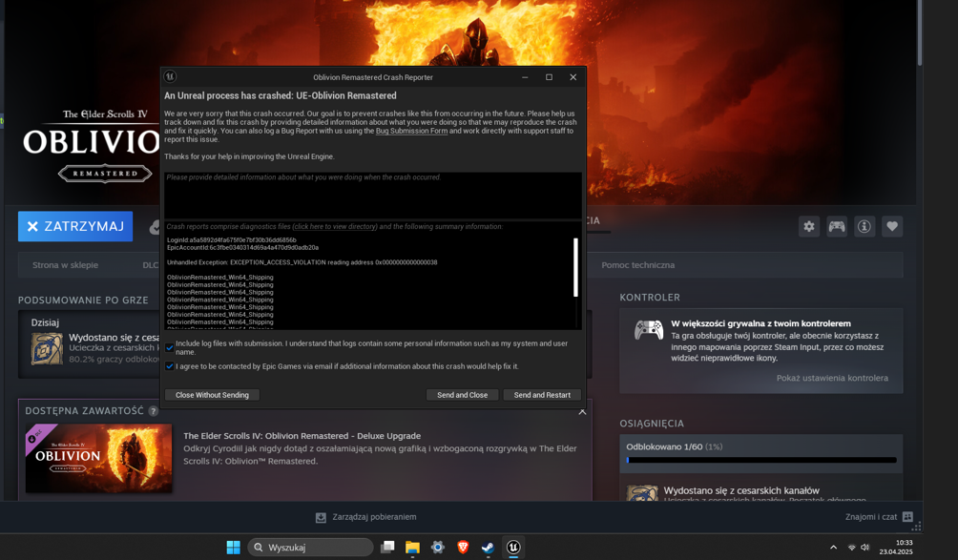The image size is (958, 560).
Task: Open the game settings gear icon
Action: 808,226
